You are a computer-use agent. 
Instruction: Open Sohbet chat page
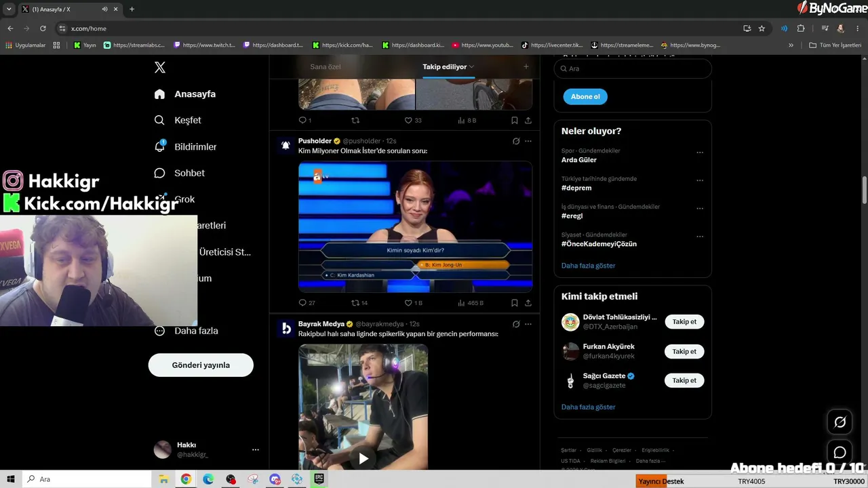coord(179,173)
